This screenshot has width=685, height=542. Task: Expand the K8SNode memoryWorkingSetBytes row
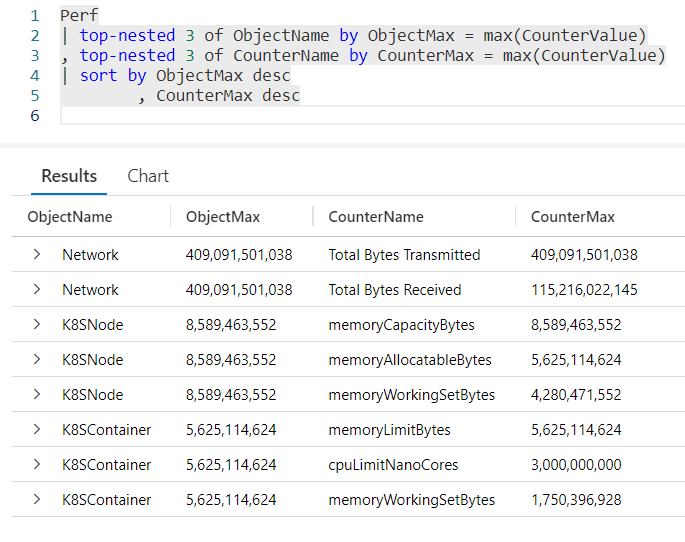point(37,395)
